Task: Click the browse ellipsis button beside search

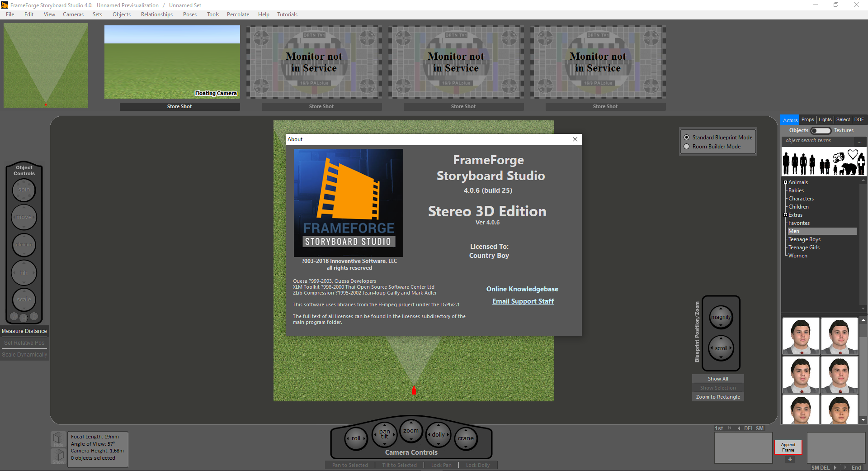Action: click(x=860, y=141)
